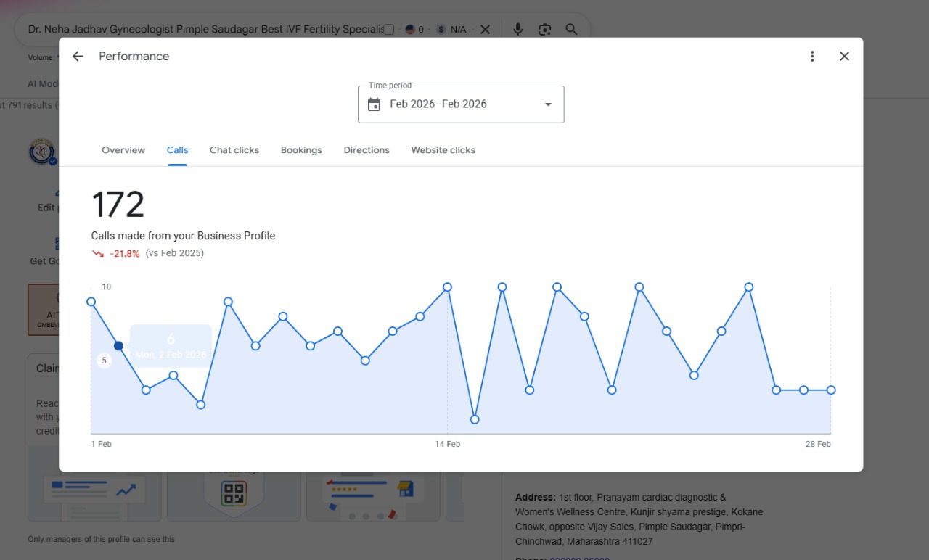Screen dimensions: 929x560
Task: Open the three-dot more options menu
Action: pos(812,57)
